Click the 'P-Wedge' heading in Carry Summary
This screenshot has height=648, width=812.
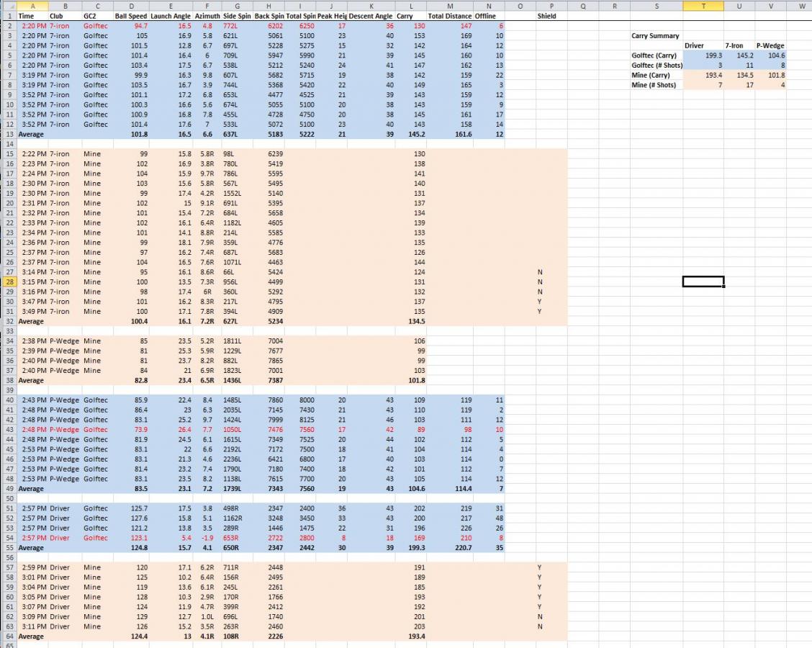click(x=770, y=45)
